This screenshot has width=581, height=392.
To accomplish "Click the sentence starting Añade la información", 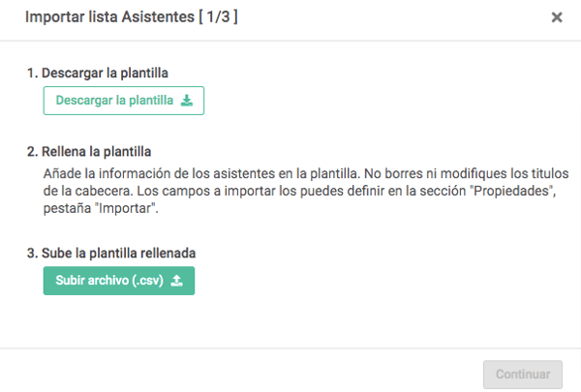I will point(201,174).
